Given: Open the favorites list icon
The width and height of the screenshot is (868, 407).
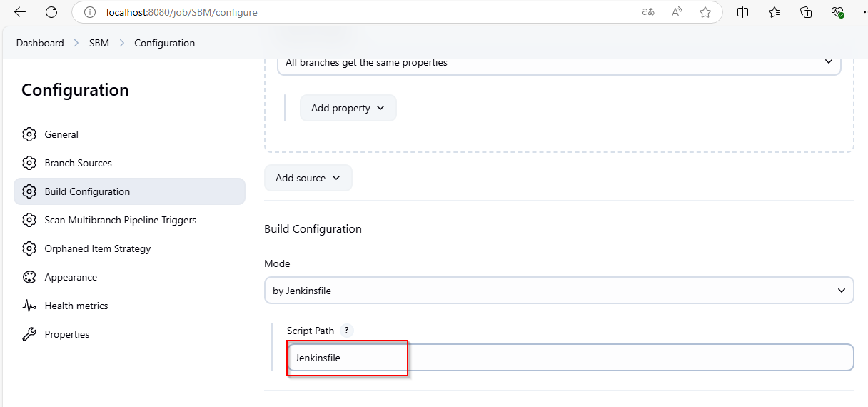Looking at the screenshot, I should click(x=774, y=12).
